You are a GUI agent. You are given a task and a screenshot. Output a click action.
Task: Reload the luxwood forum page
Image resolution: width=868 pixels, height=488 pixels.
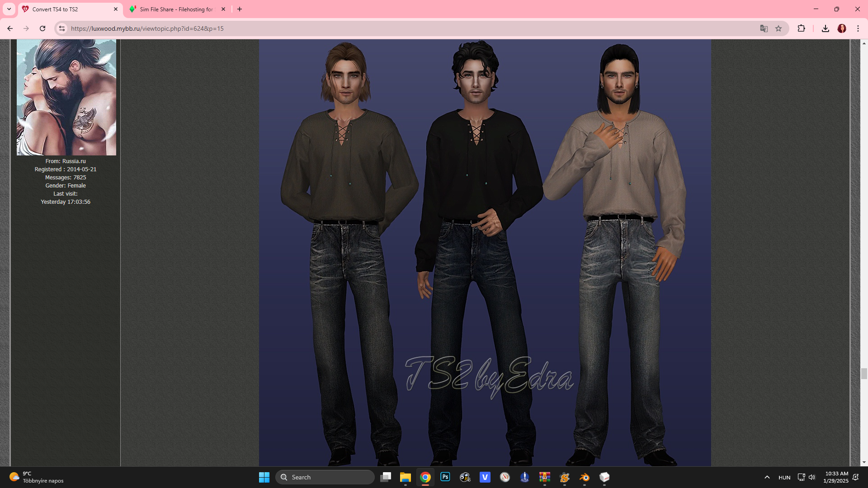[42, 28]
